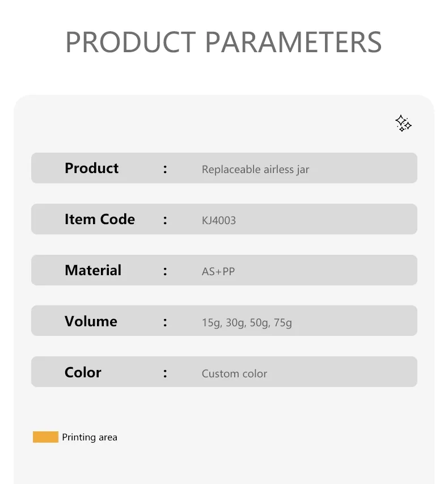Select the PRODUCT PARAMETERS heading
The height and width of the screenshot is (484, 448).
(x=223, y=42)
